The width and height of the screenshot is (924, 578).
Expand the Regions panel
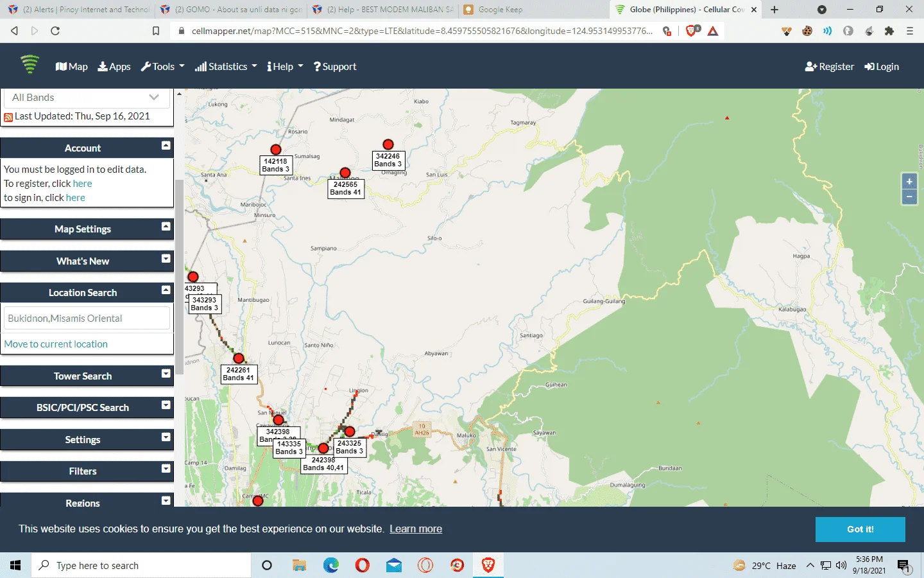166,501
